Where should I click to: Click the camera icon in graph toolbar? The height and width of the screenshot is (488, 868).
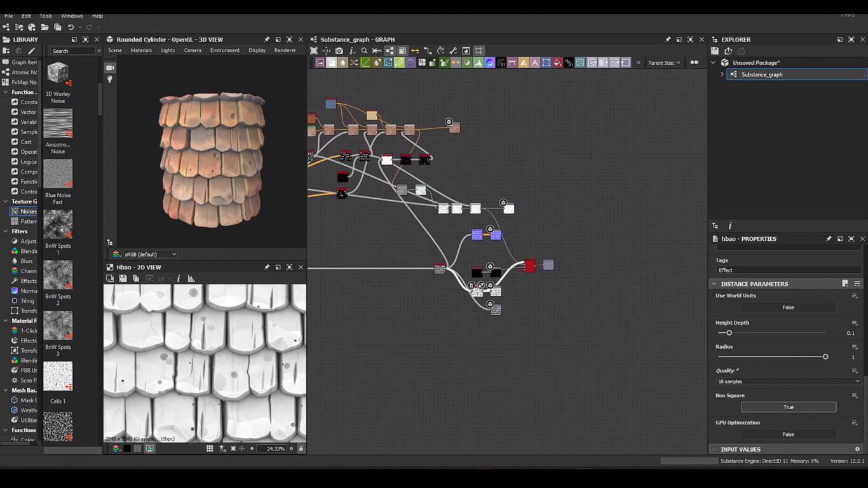[x=339, y=51]
